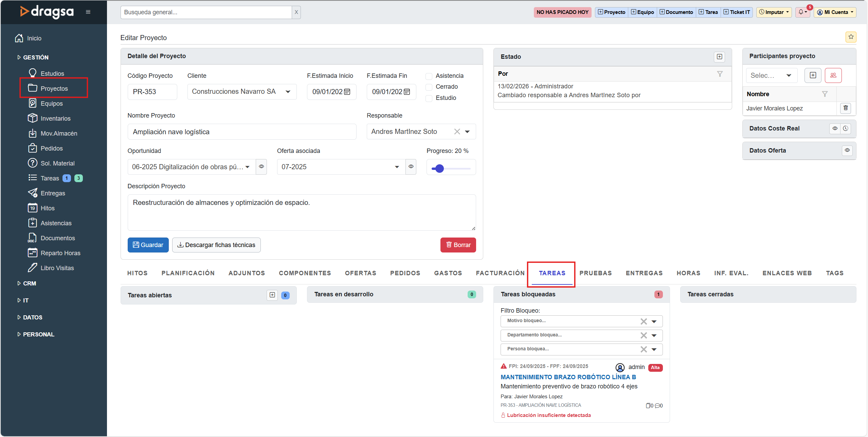Click the favorite star icon
The image size is (868, 437).
coord(851,37)
